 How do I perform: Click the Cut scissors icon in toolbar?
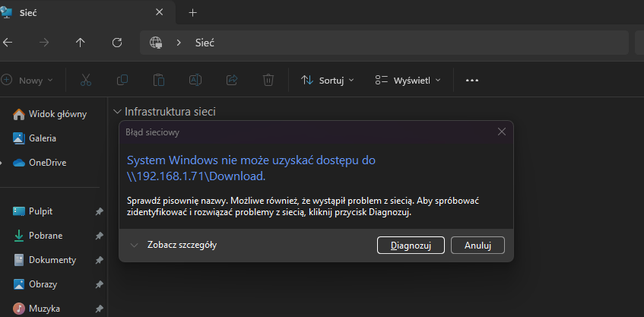85,80
